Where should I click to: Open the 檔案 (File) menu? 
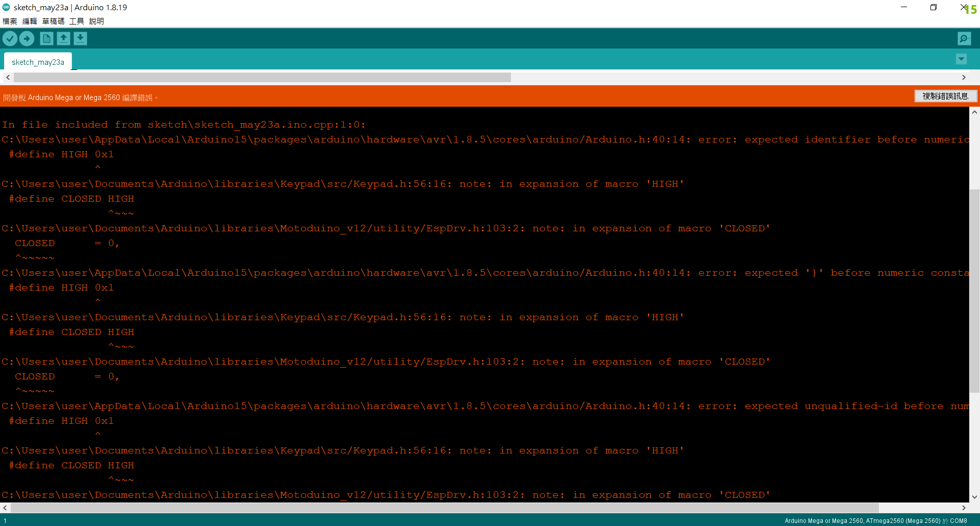[x=10, y=21]
